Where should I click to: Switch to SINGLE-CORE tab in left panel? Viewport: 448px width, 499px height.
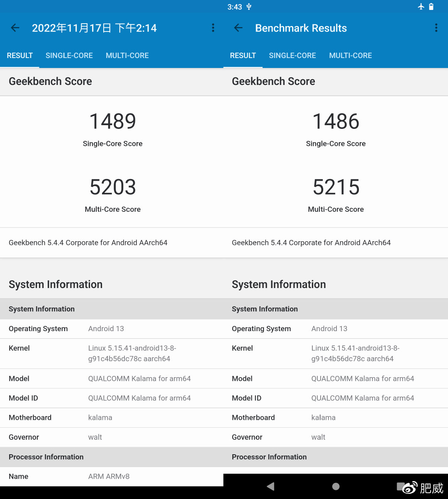click(69, 56)
